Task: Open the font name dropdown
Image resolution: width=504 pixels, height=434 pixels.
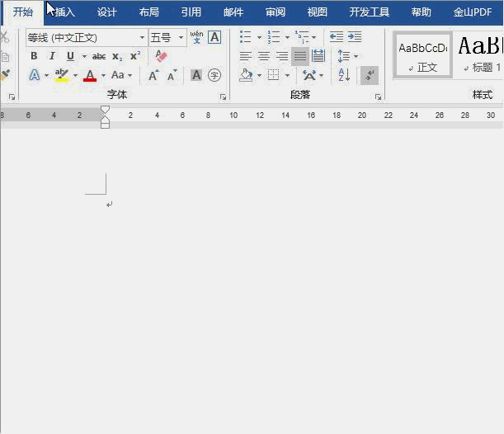Action: [142, 38]
